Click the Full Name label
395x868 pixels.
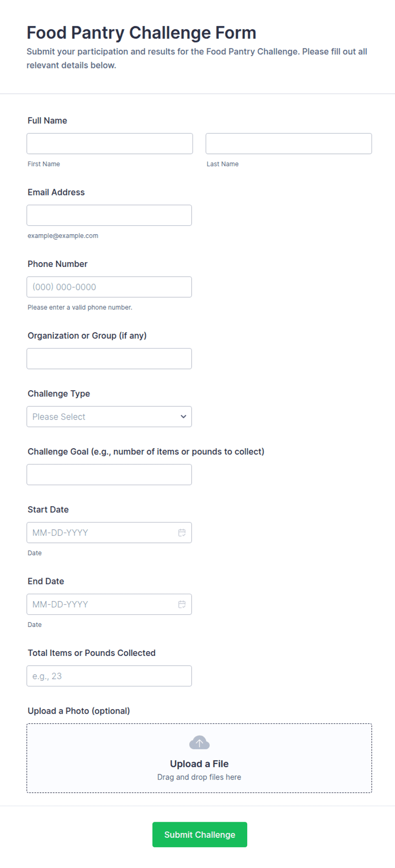[x=47, y=121]
